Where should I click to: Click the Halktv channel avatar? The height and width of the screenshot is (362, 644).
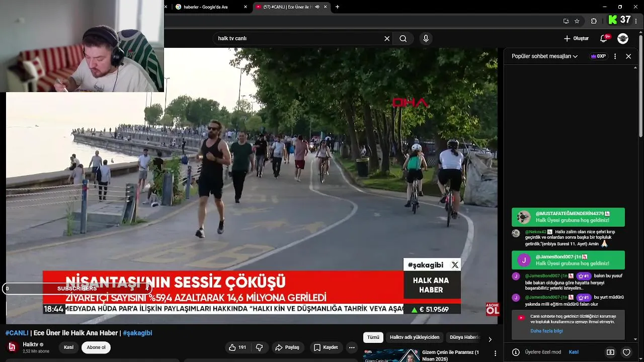point(12,347)
